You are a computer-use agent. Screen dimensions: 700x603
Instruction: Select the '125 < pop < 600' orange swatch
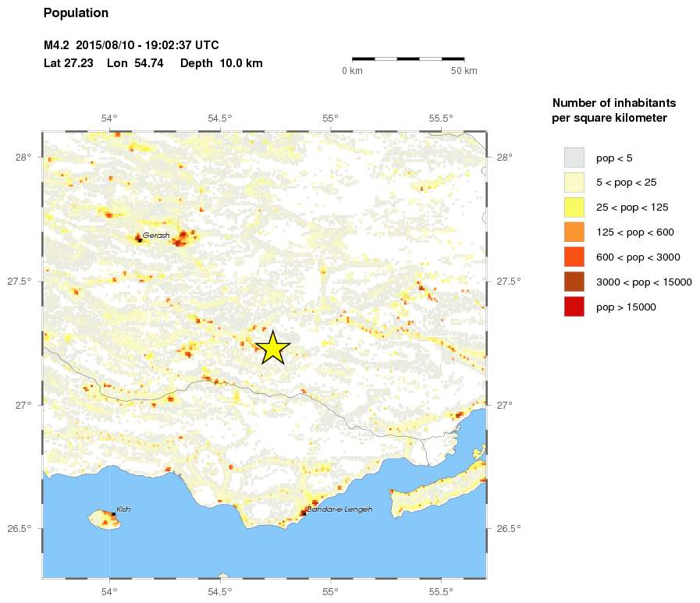click(574, 232)
